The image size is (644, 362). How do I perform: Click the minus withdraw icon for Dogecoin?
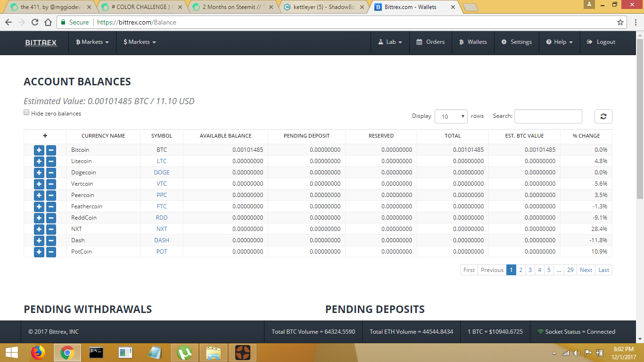pyautogui.click(x=51, y=173)
